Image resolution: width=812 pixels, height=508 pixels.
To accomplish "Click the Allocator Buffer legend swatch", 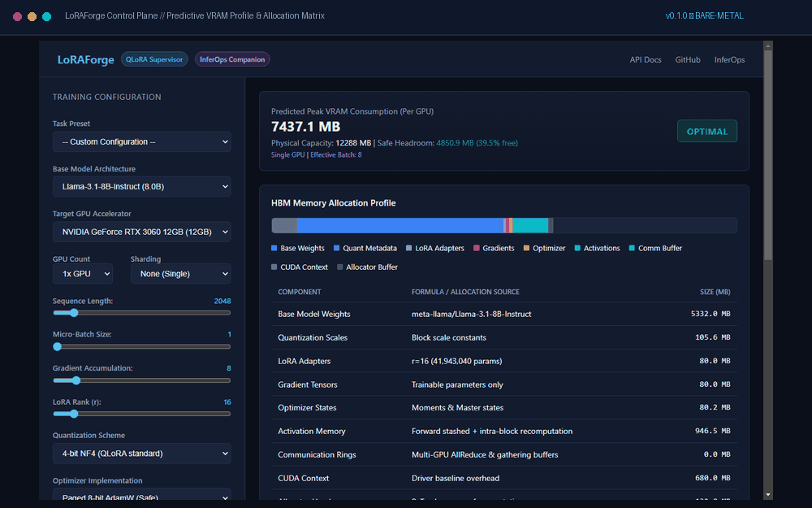I will (340, 267).
